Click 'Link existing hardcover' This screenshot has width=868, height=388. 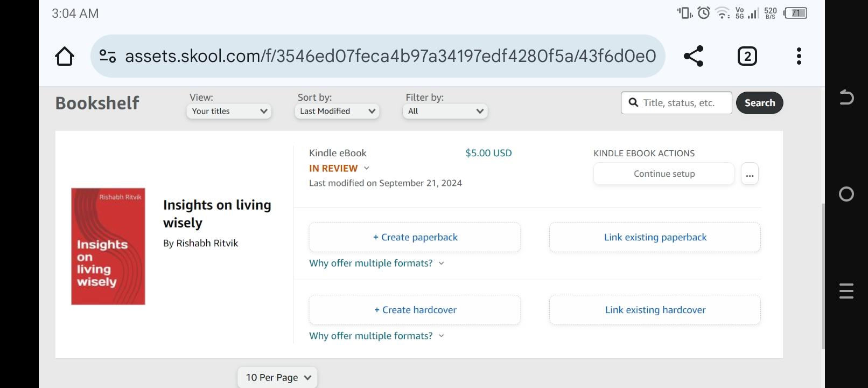[655, 310]
